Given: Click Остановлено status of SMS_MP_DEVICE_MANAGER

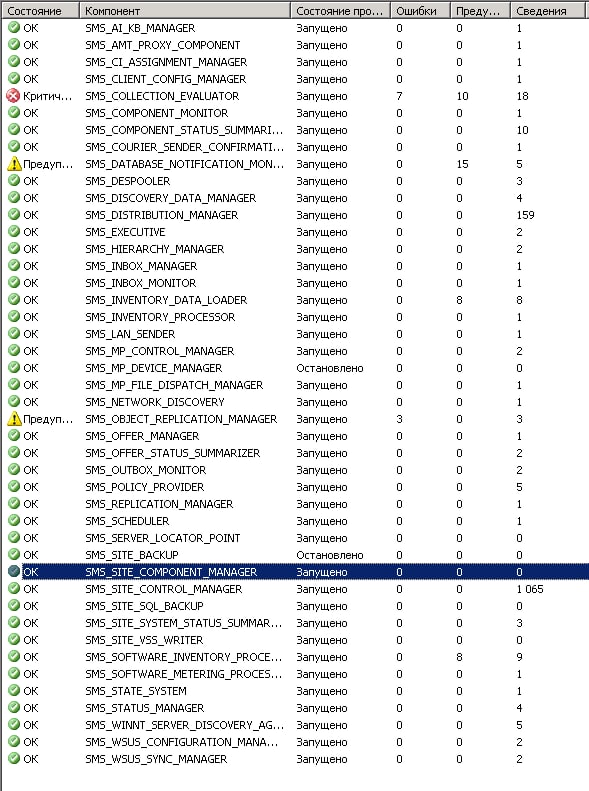Looking at the screenshot, I should [x=330, y=368].
